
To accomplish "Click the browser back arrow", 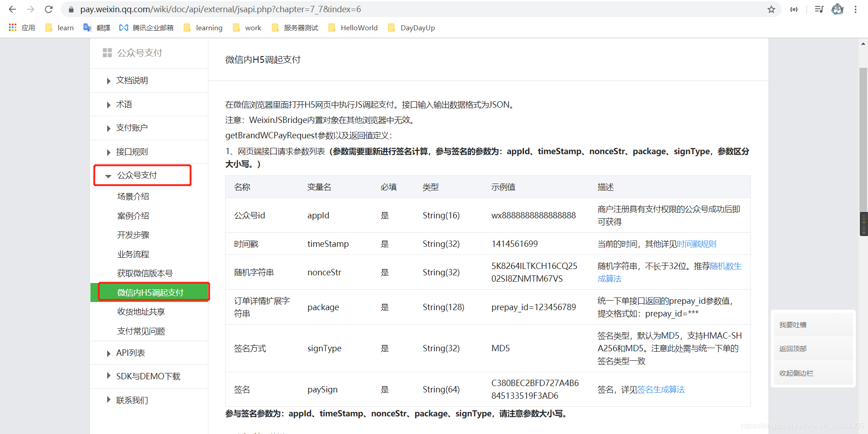I will pyautogui.click(x=12, y=9).
